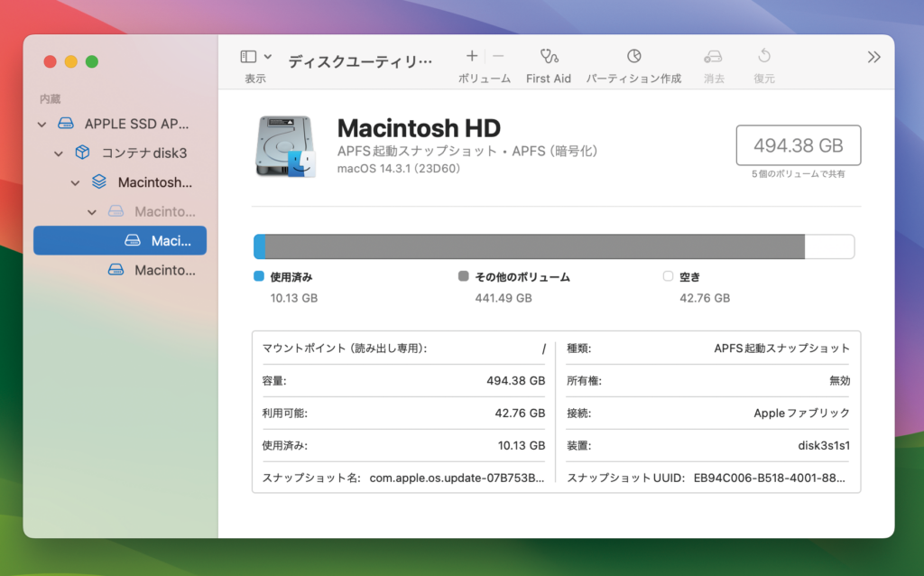Select APPLE SSD AP... drive icon in sidebar
Image resolution: width=924 pixels, height=576 pixels.
point(66,123)
